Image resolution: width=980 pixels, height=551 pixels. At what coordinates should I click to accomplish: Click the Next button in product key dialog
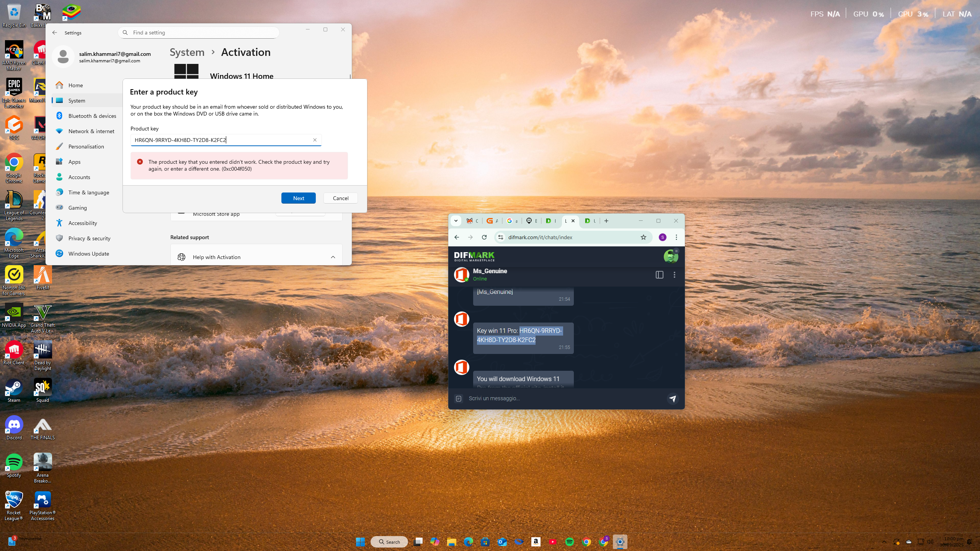(x=298, y=198)
